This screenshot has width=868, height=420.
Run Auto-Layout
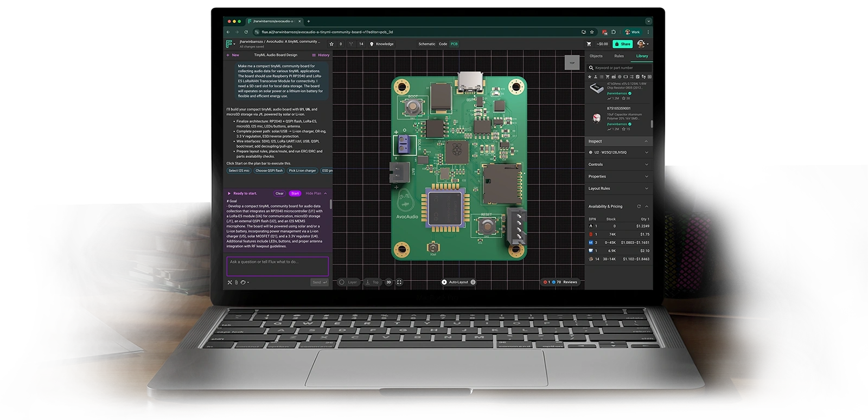(x=455, y=282)
